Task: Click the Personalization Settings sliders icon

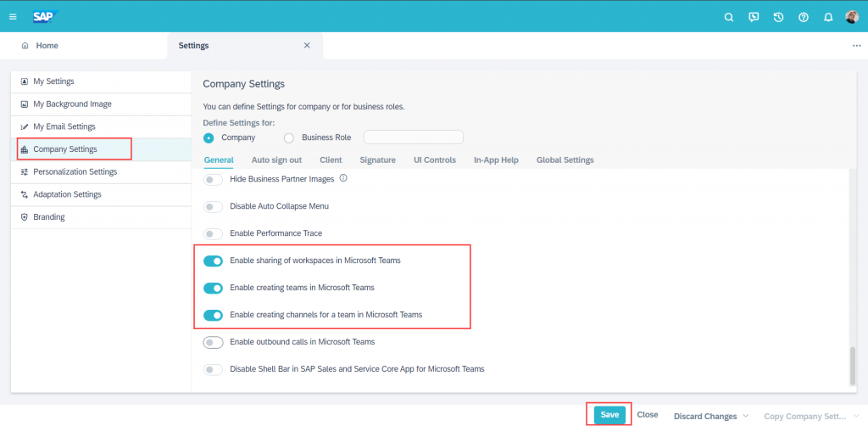Action: coord(24,172)
